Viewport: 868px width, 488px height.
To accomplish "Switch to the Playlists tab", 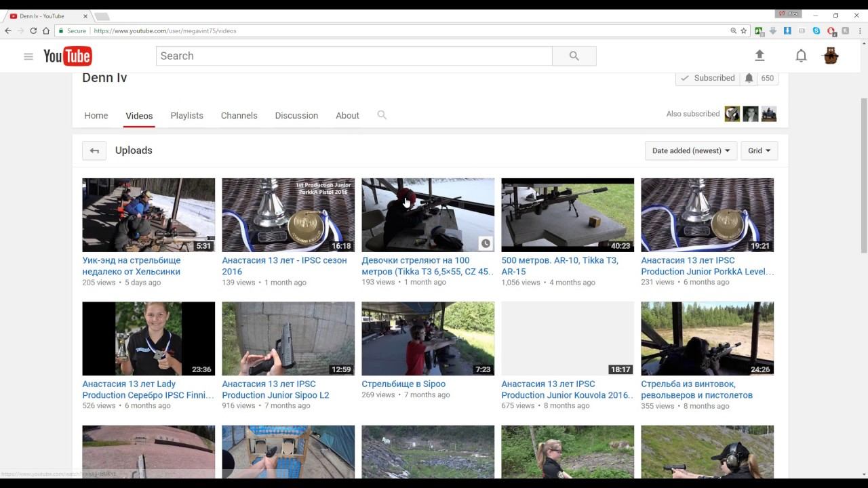I will (187, 115).
